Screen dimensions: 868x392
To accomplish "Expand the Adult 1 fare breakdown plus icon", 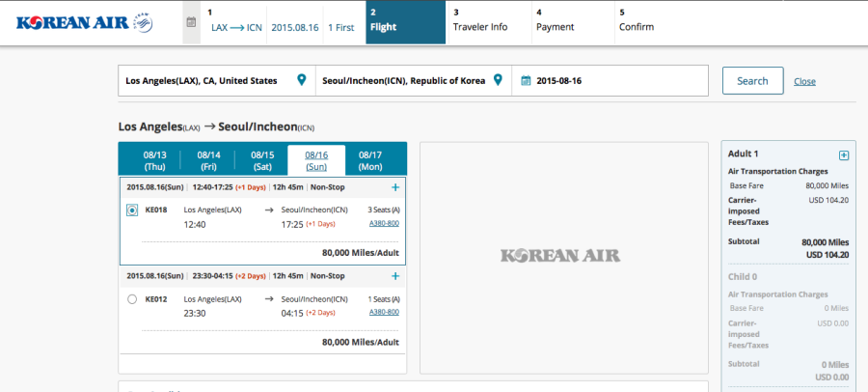I will coord(844,155).
